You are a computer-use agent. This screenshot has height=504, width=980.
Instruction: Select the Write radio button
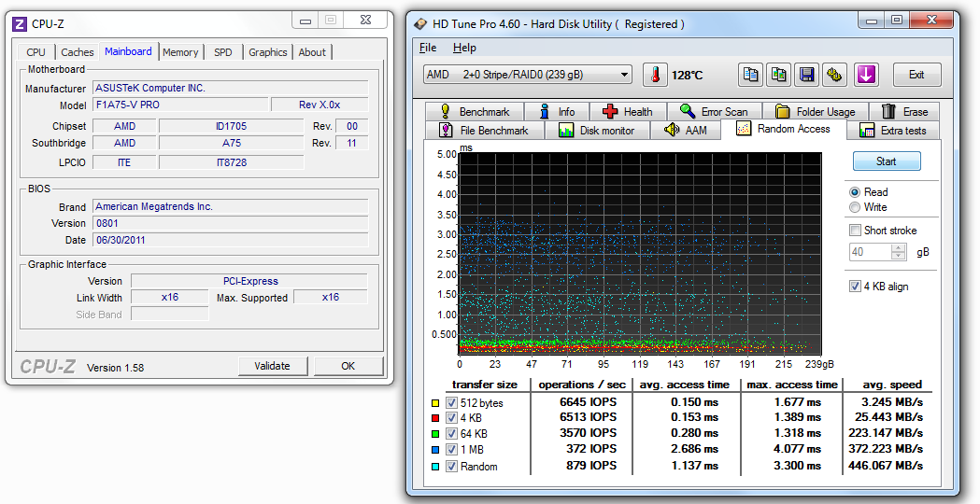[855, 207]
